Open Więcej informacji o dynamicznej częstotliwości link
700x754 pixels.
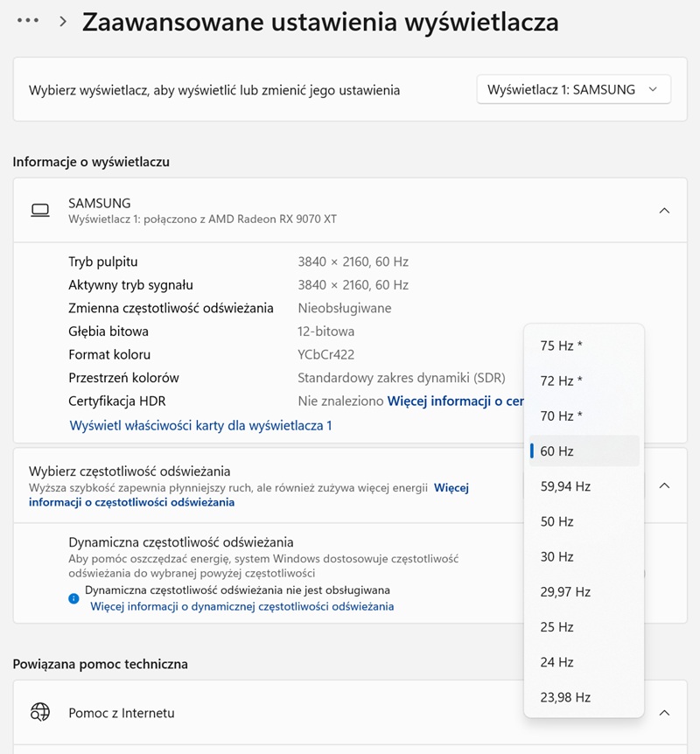(242, 606)
